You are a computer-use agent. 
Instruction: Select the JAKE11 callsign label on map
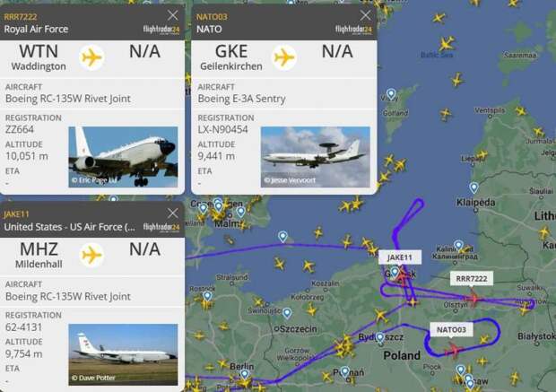tap(400, 257)
